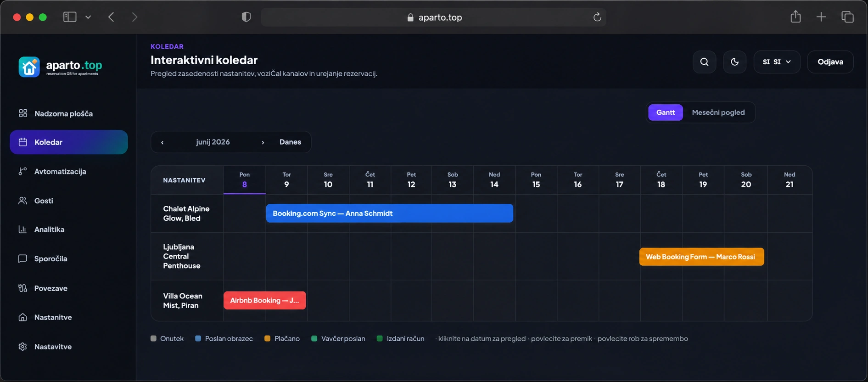Open the Safari share menu
This screenshot has height=382, width=868.
tap(795, 17)
